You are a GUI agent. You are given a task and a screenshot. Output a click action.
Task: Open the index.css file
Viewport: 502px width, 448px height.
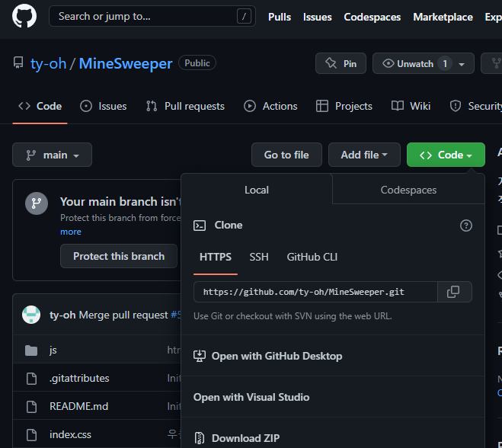(70, 435)
